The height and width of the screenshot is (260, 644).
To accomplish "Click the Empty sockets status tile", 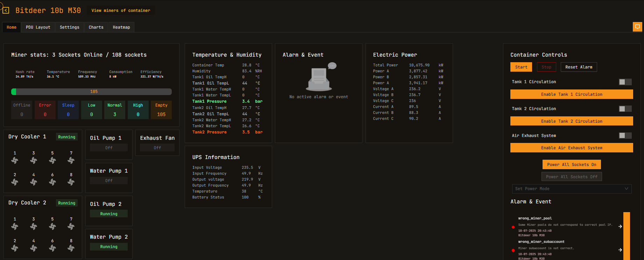I will click(x=161, y=110).
